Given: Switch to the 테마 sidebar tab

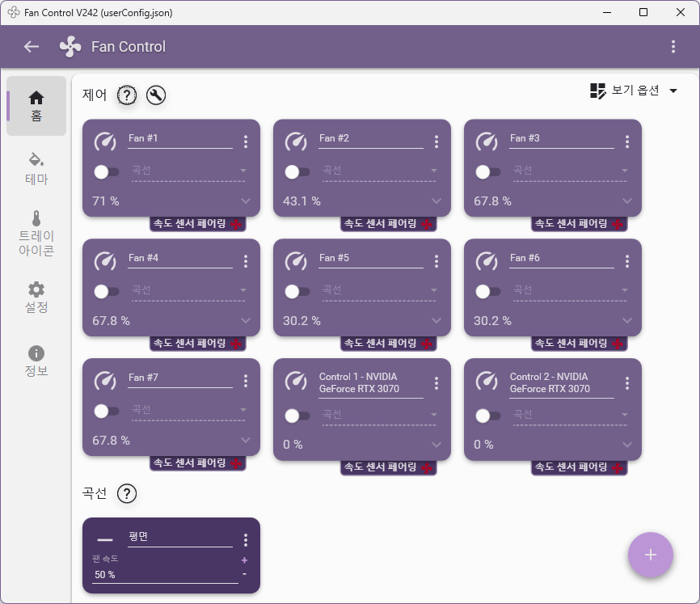Looking at the screenshot, I should point(36,168).
